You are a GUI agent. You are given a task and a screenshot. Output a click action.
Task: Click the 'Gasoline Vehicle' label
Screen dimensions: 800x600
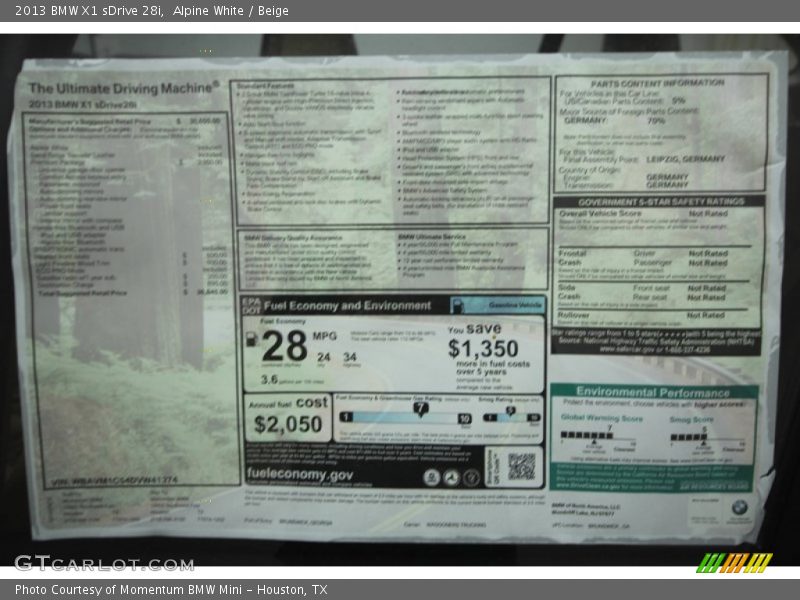click(x=515, y=305)
